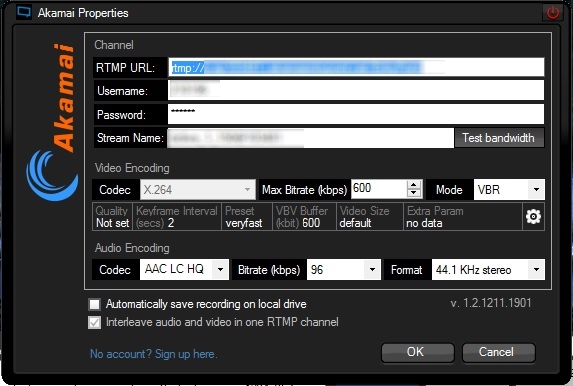573x386 pixels.
Task: Click the Audio Encoding section heading
Action: [132, 248]
